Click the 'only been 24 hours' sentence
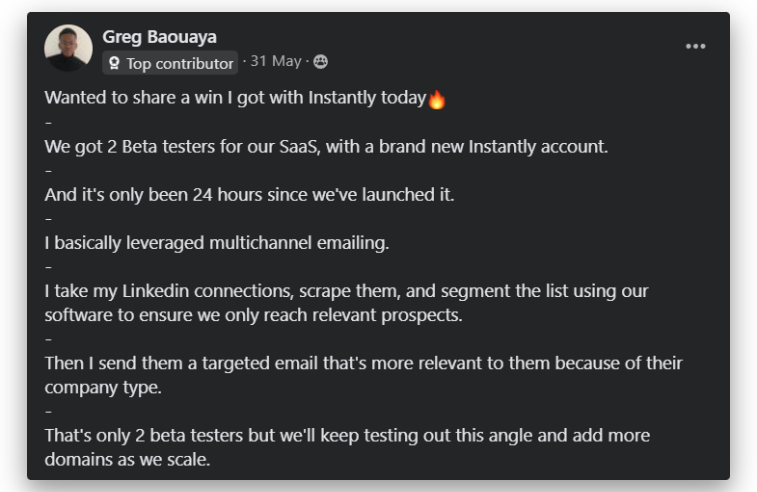 (249, 194)
